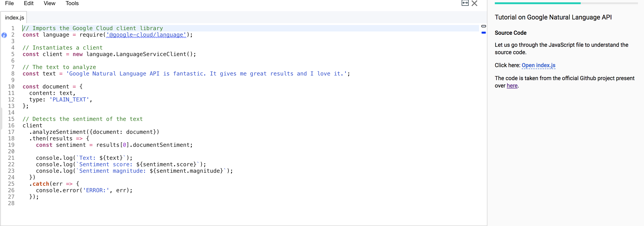Viewport: 644px width, 226px height.
Task: Click the comment '// Detects the sentiment of the text'
Action: [x=83, y=119]
